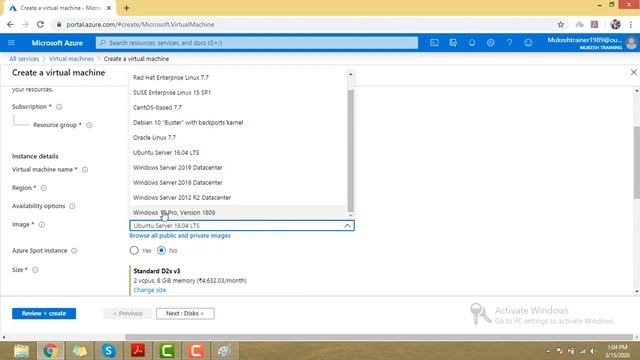Open Browse all public and private images link
Image resolution: width=640 pixels, height=360 pixels.
click(x=180, y=236)
